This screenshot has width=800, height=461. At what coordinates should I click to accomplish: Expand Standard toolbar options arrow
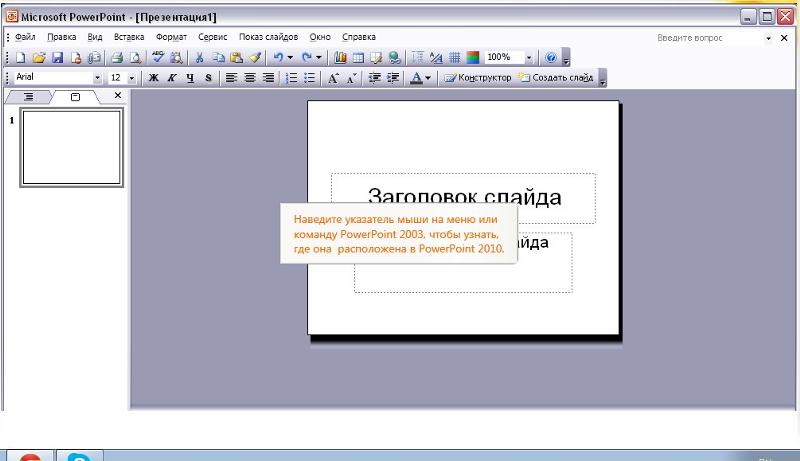click(x=566, y=58)
